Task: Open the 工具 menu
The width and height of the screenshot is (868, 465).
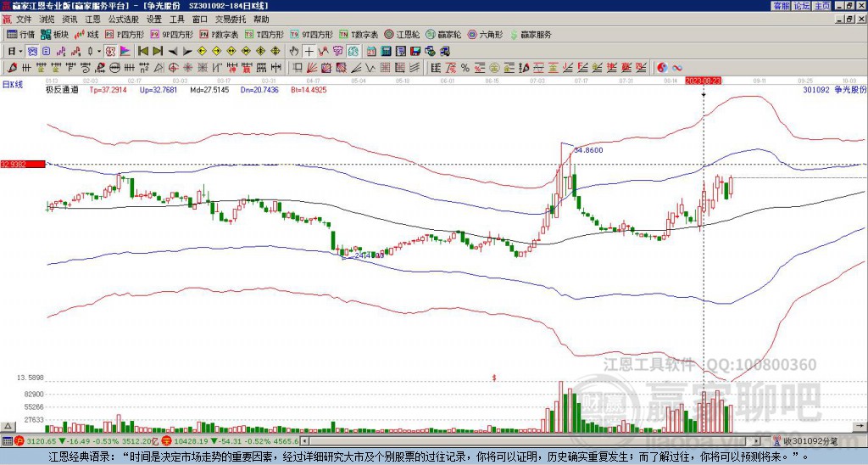Action: (177, 20)
